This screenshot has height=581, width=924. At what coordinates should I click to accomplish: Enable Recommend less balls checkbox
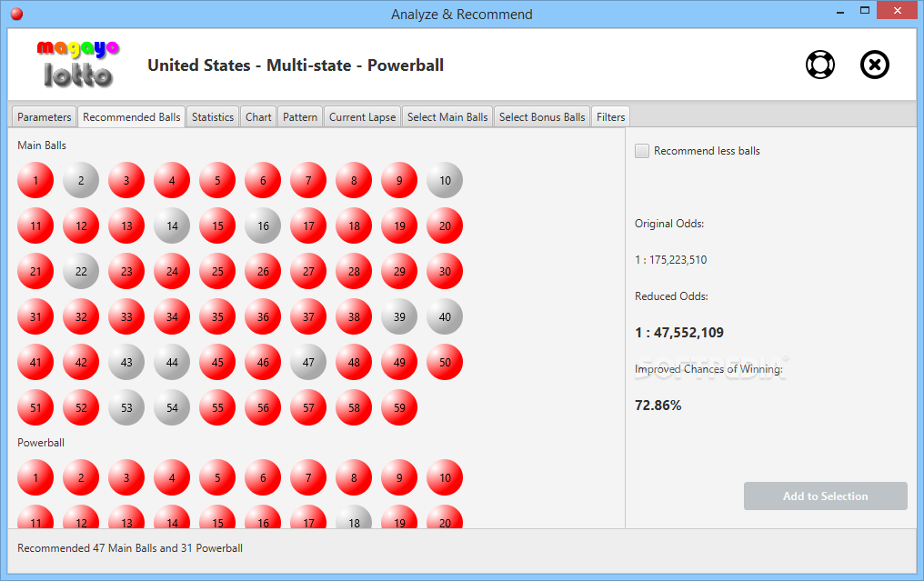pyautogui.click(x=642, y=151)
